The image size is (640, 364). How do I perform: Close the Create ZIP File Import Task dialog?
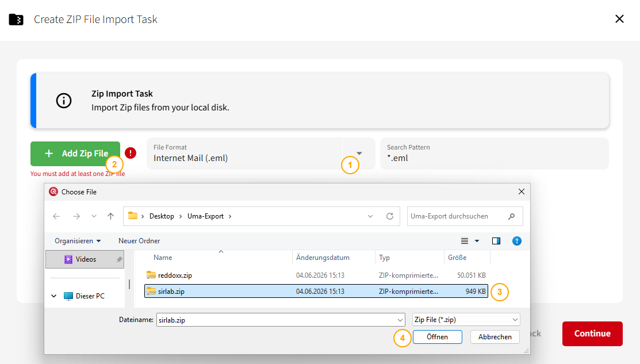pyautogui.click(x=619, y=19)
